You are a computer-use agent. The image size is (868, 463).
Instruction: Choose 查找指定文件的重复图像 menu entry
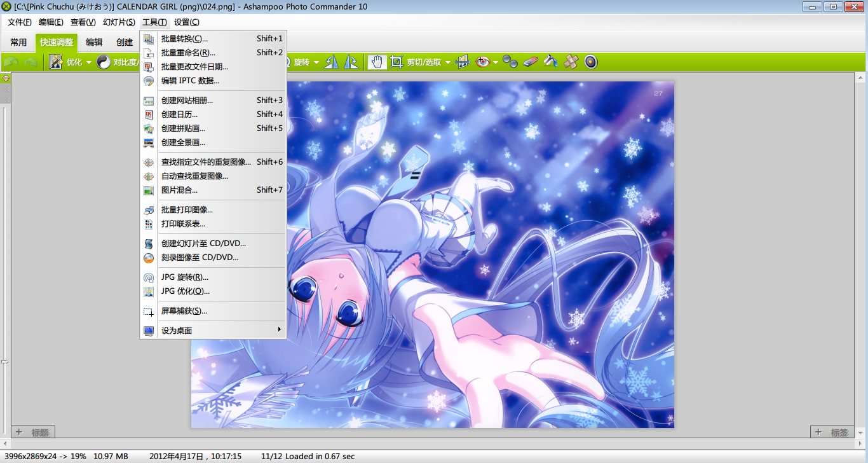[x=213, y=162]
